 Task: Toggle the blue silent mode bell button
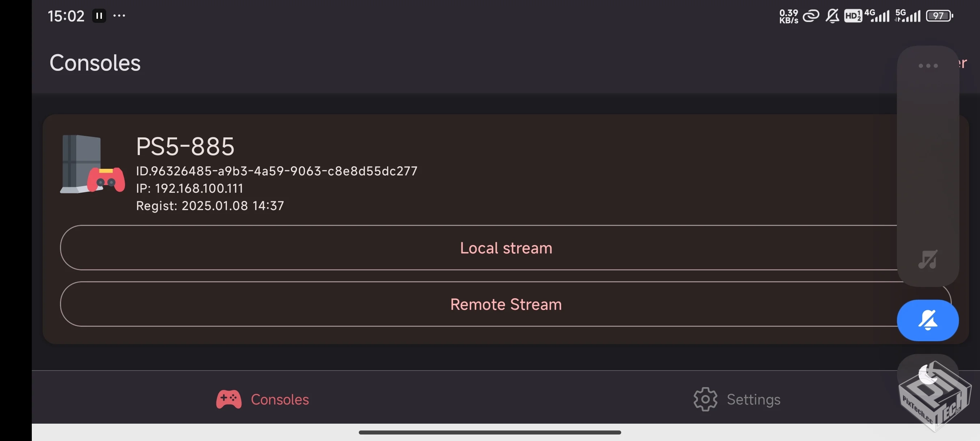click(928, 320)
